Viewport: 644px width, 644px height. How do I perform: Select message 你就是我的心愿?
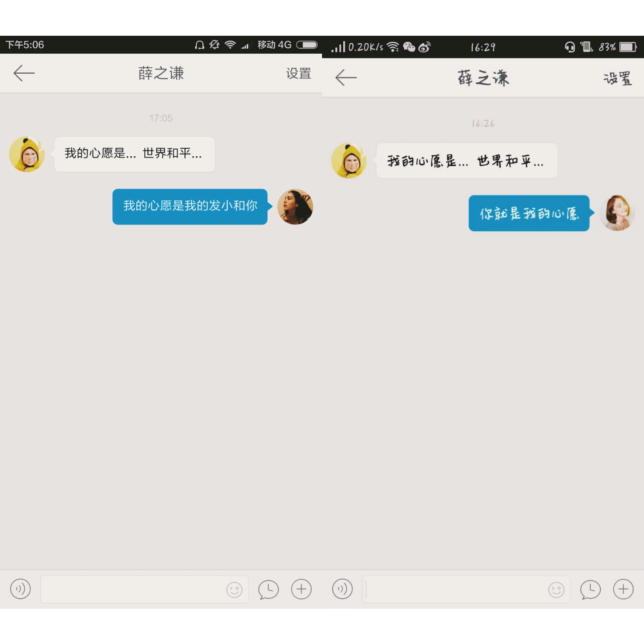coord(529,213)
